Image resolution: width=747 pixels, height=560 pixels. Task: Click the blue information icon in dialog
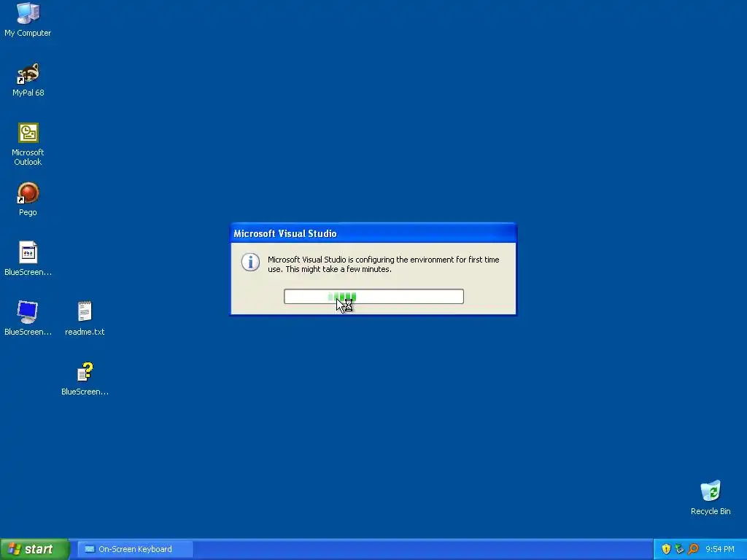click(250, 262)
